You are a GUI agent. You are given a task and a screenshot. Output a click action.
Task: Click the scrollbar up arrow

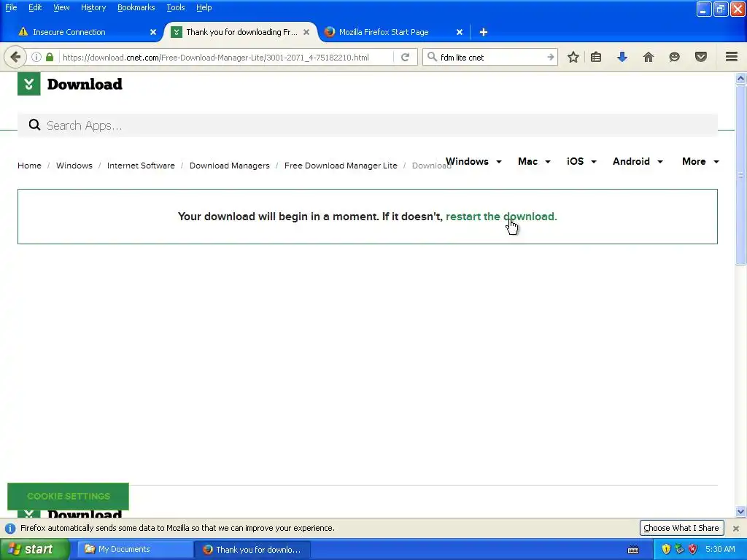(740, 79)
